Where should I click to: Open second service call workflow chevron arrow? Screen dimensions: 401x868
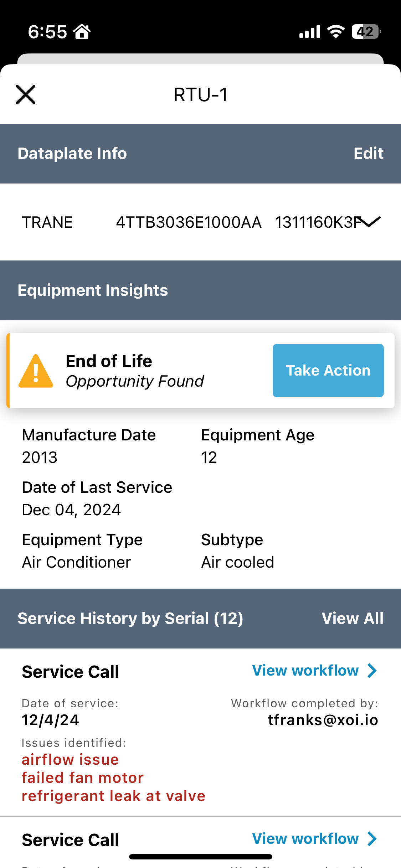point(372,839)
